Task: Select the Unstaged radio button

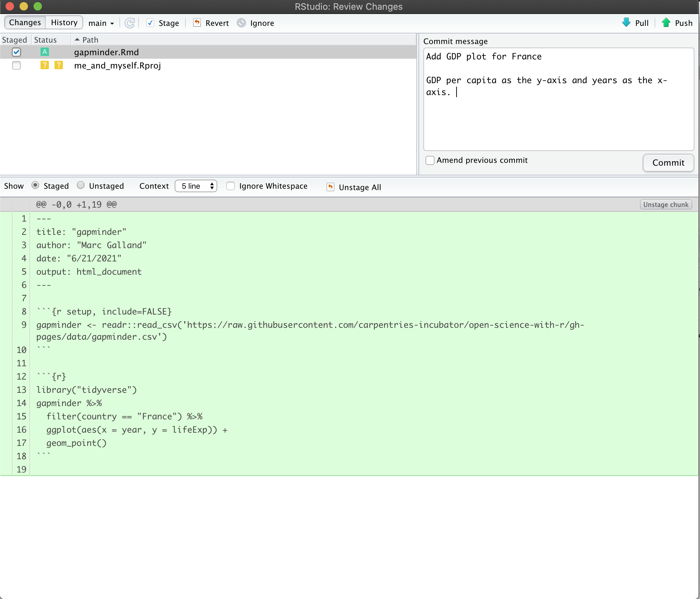Action: click(81, 185)
